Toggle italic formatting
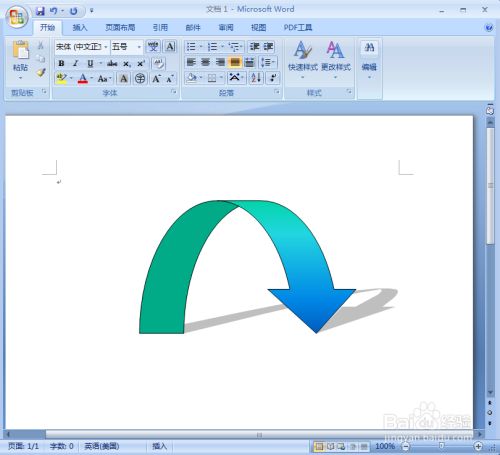 [x=76, y=63]
